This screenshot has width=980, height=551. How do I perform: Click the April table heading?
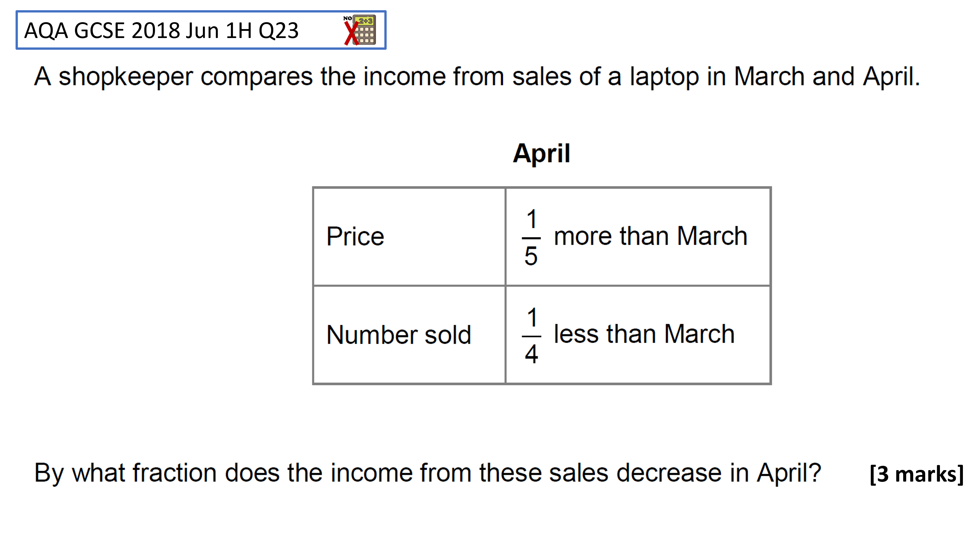click(541, 153)
